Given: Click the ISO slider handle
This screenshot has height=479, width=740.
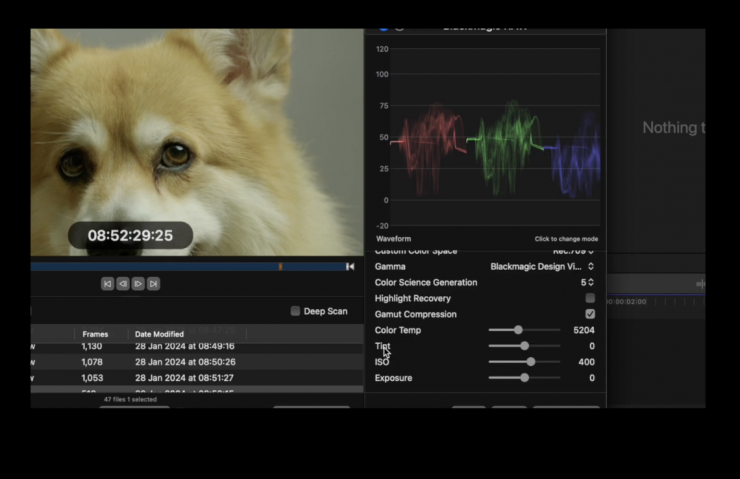Looking at the screenshot, I should (x=530, y=362).
